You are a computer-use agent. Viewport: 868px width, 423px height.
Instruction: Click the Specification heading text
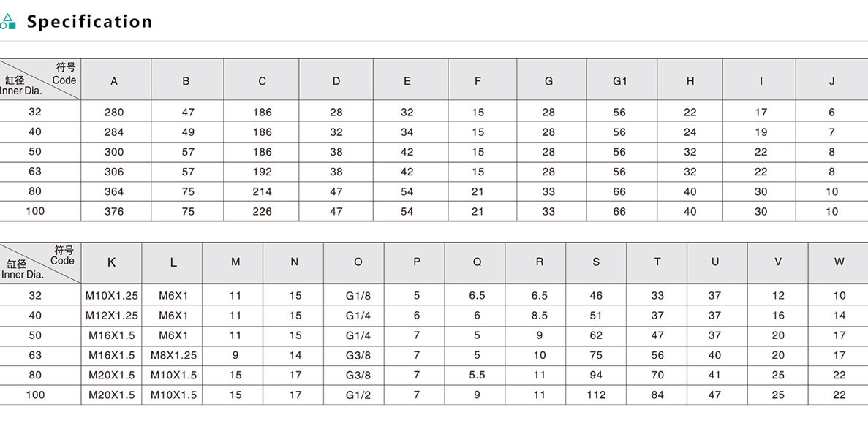coord(89,22)
